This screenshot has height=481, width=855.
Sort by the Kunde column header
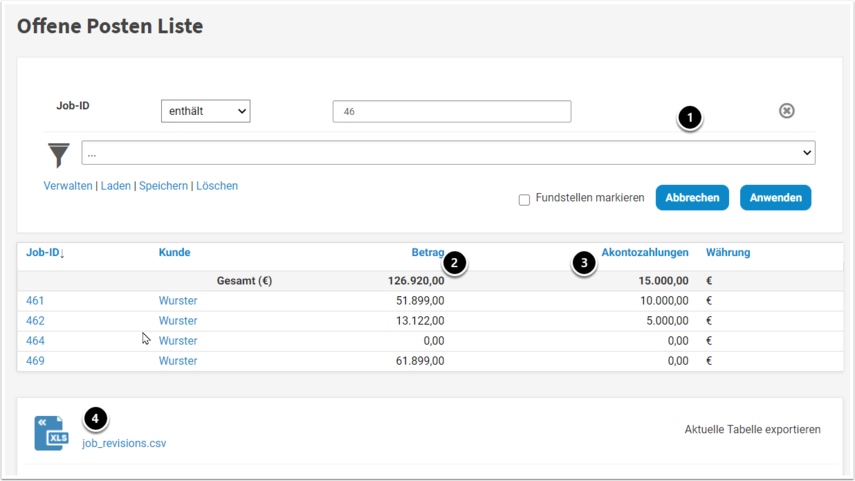(174, 253)
